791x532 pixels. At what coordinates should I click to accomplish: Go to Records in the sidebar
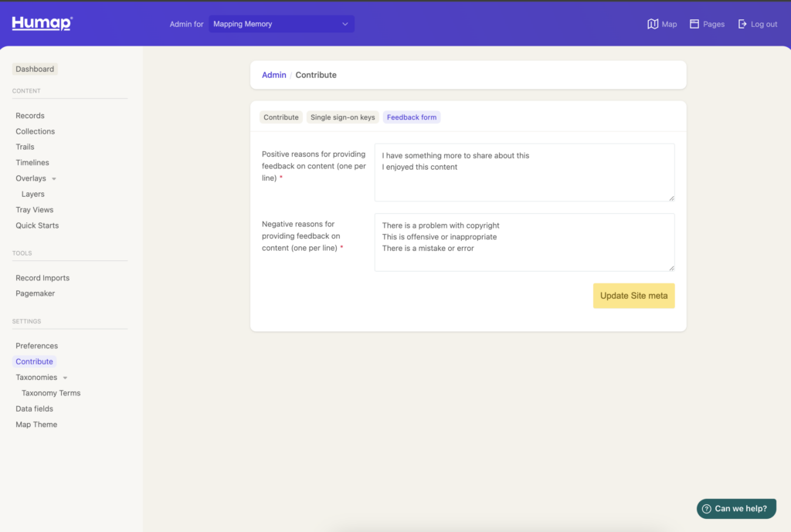[x=30, y=116]
